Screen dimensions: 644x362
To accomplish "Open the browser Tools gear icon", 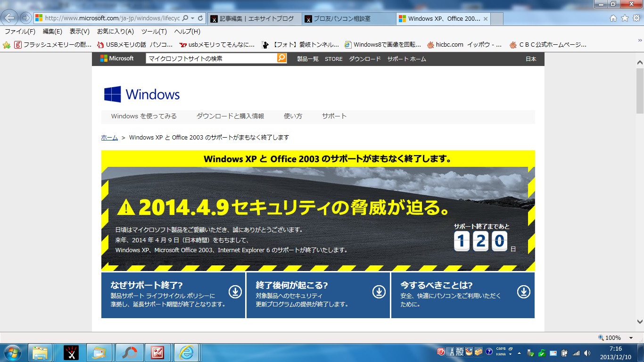I will [x=636, y=18].
